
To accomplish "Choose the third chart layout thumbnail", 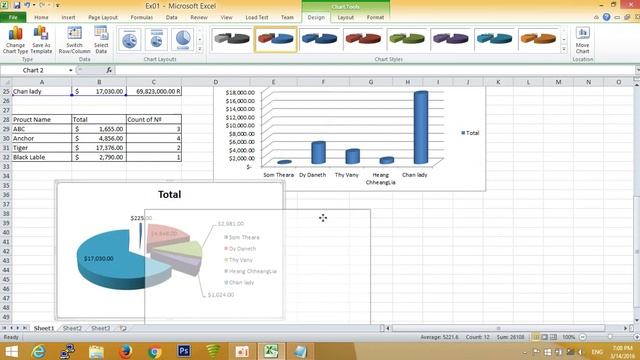I will (x=182, y=40).
